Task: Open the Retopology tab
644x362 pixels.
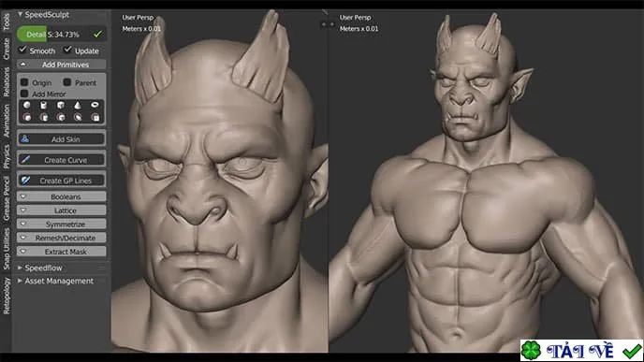Action: click(x=6, y=296)
